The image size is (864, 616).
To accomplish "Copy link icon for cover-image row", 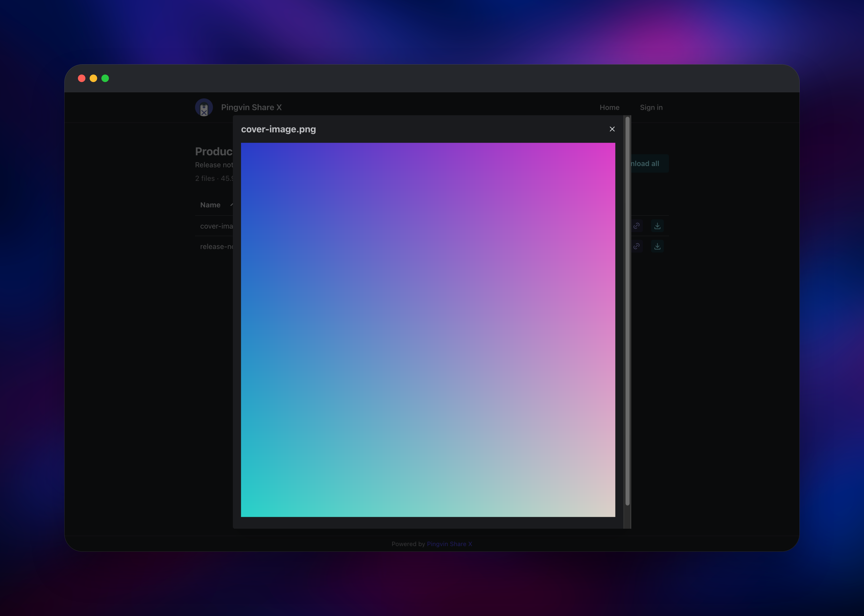I will (x=637, y=226).
